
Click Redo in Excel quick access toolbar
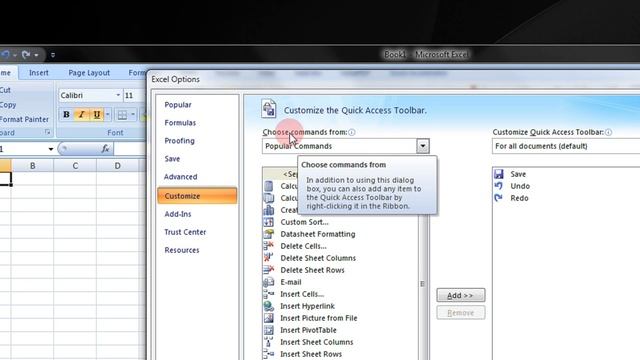click(x=26, y=54)
